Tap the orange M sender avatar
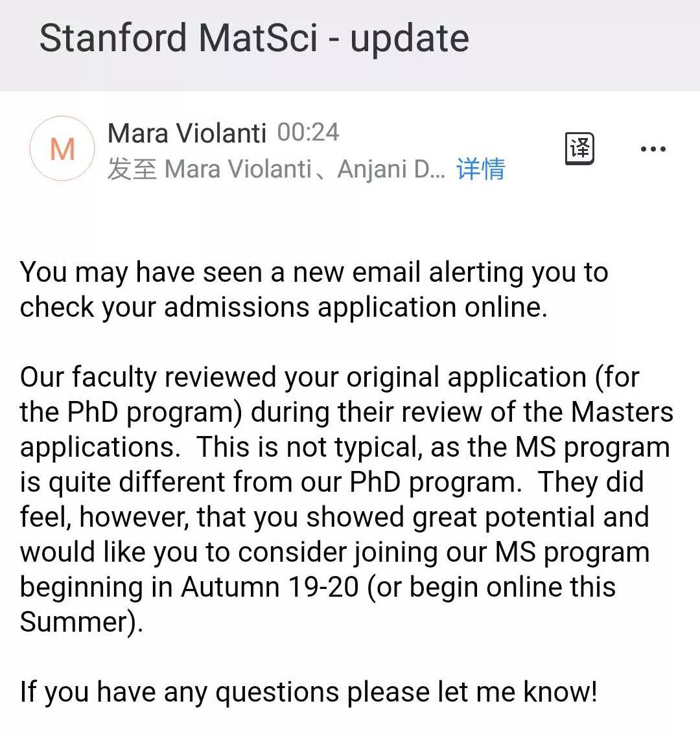Screen dimensions: 700x736 [62, 149]
